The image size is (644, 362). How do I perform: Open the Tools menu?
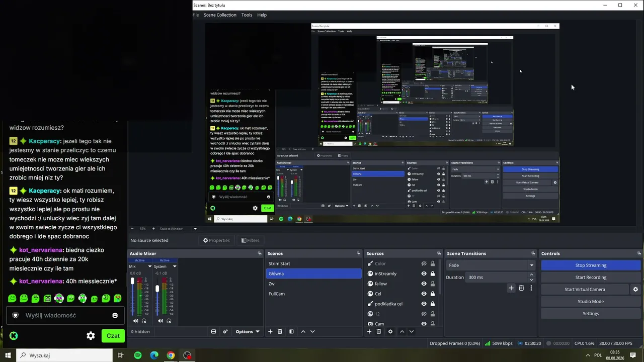247,15
